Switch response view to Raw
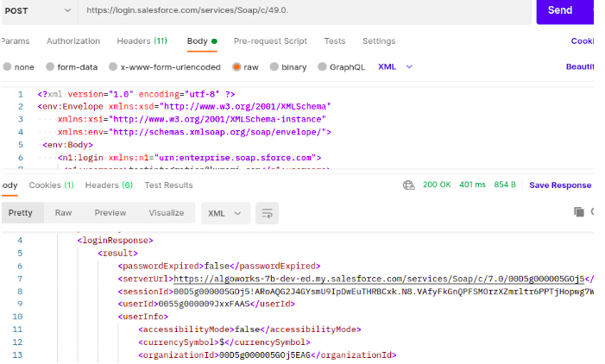The image size is (605, 364). (x=64, y=213)
